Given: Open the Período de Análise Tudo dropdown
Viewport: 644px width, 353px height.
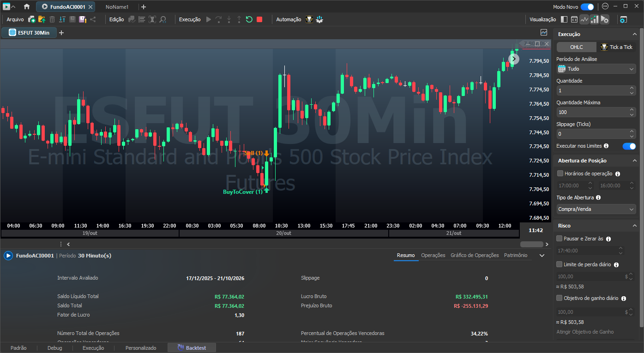Looking at the screenshot, I should coord(596,69).
